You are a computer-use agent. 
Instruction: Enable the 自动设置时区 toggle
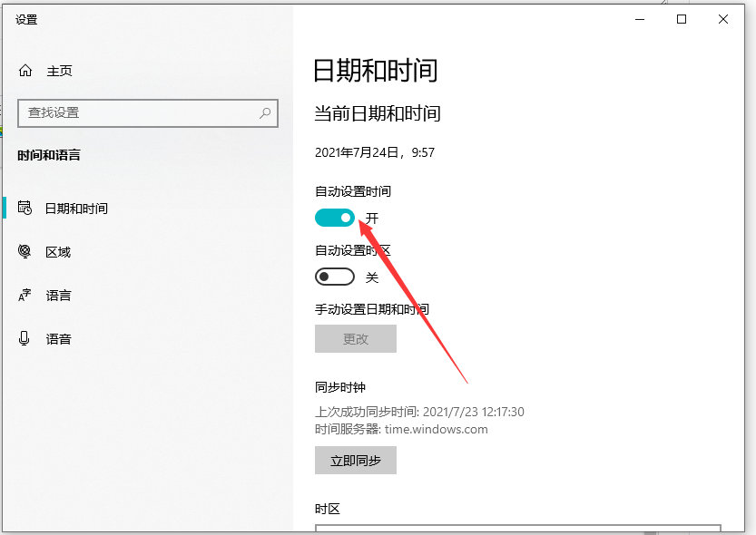pyautogui.click(x=335, y=277)
